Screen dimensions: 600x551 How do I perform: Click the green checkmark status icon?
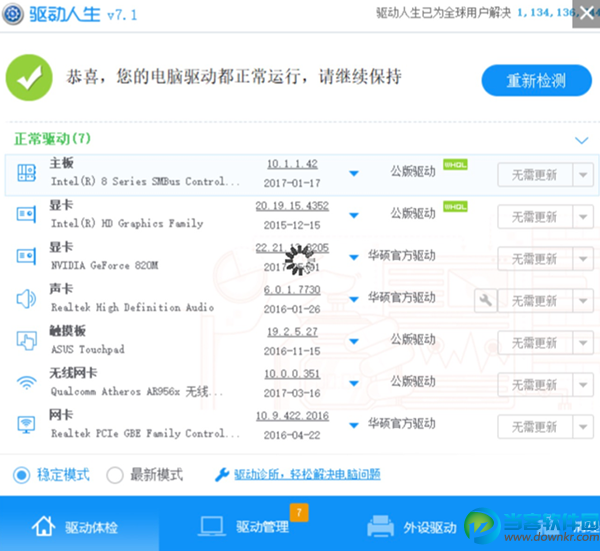click(29, 78)
